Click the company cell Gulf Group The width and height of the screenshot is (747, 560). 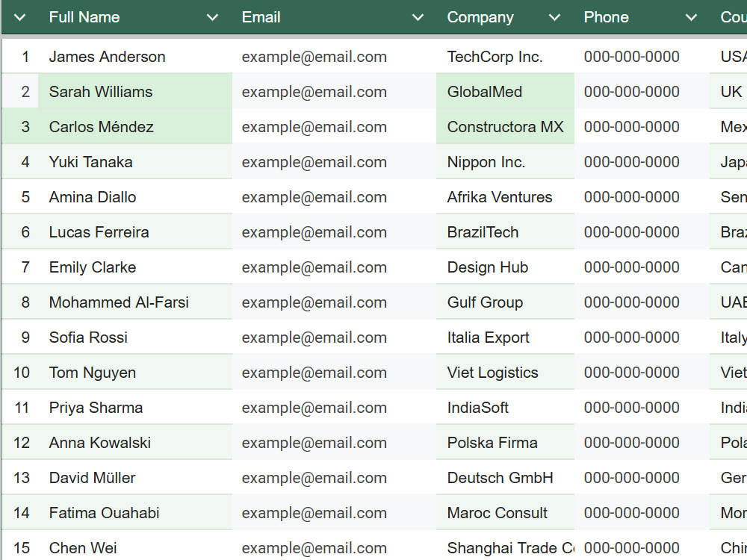506,302
